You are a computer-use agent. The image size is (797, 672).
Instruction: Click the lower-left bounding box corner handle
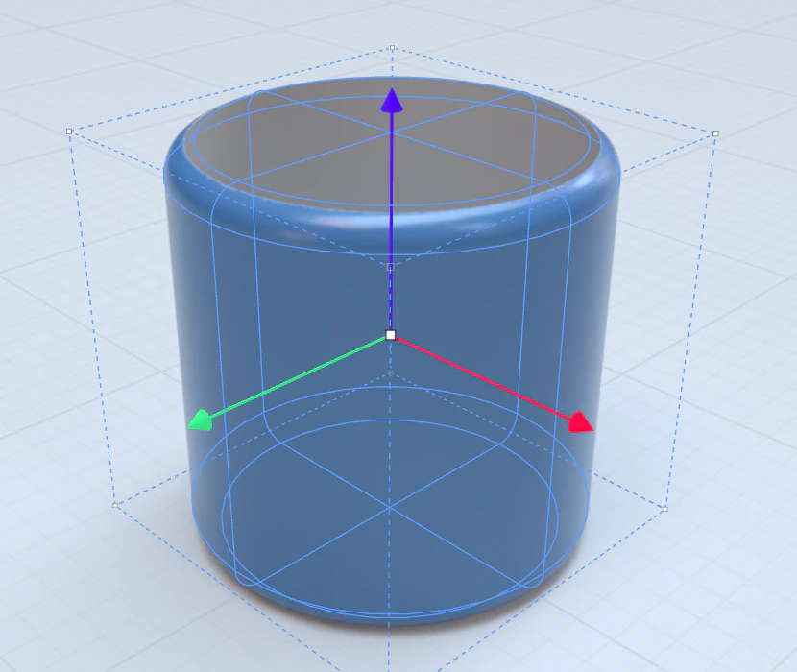coord(115,505)
